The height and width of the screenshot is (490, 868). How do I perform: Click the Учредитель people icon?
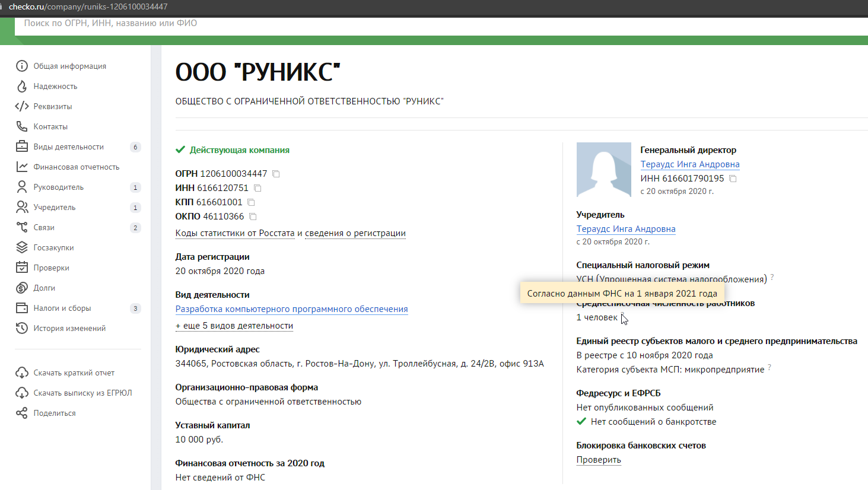point(22,207)
